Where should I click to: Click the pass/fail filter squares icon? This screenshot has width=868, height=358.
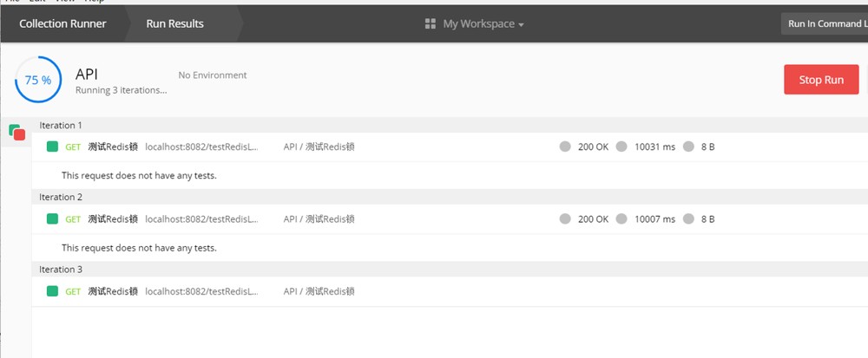(16, 132)
